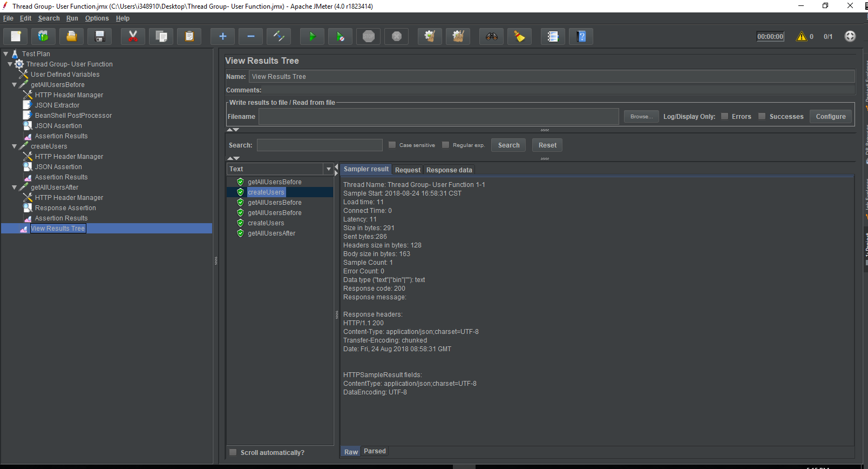Open Search with the binoculars icon

491,36
